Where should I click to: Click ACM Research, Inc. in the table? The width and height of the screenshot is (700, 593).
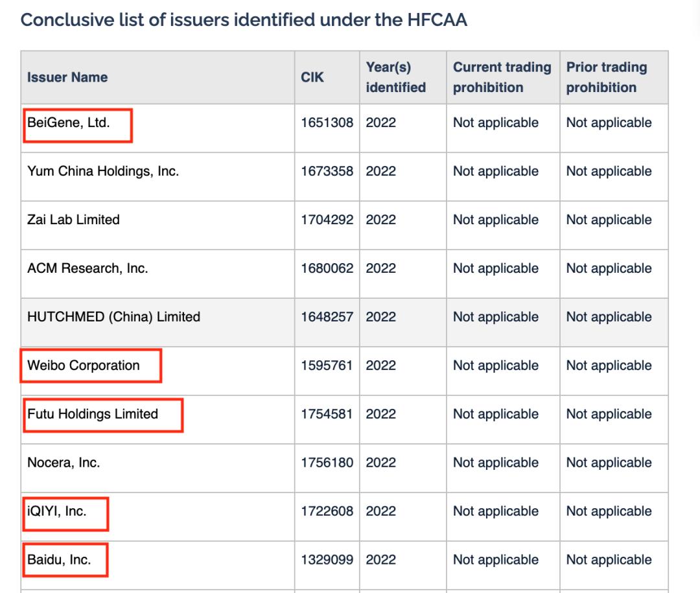pyautogui.click(x=87, y=268)
